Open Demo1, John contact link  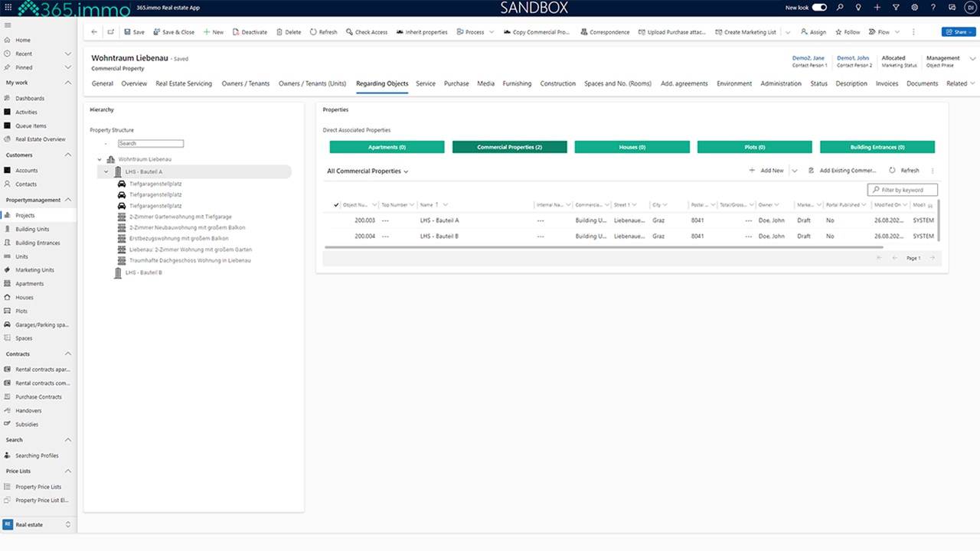(x=853, y=58)
